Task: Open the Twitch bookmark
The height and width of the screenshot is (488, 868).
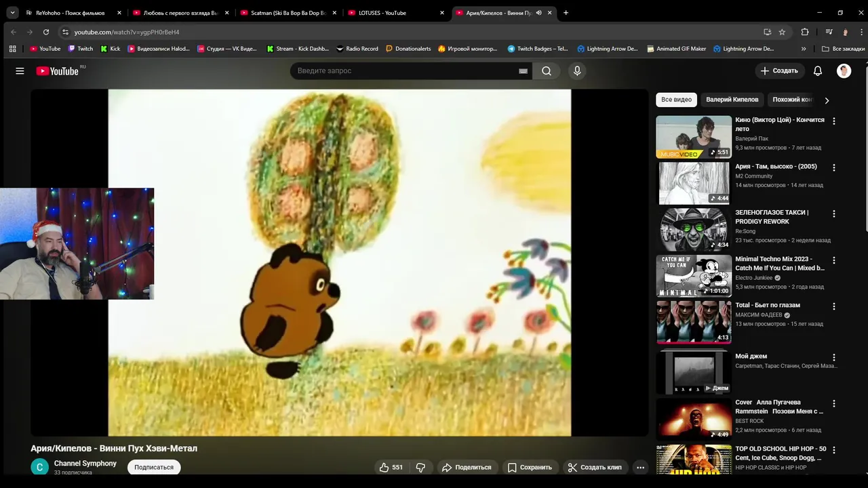Action: (x=81, y=49)
